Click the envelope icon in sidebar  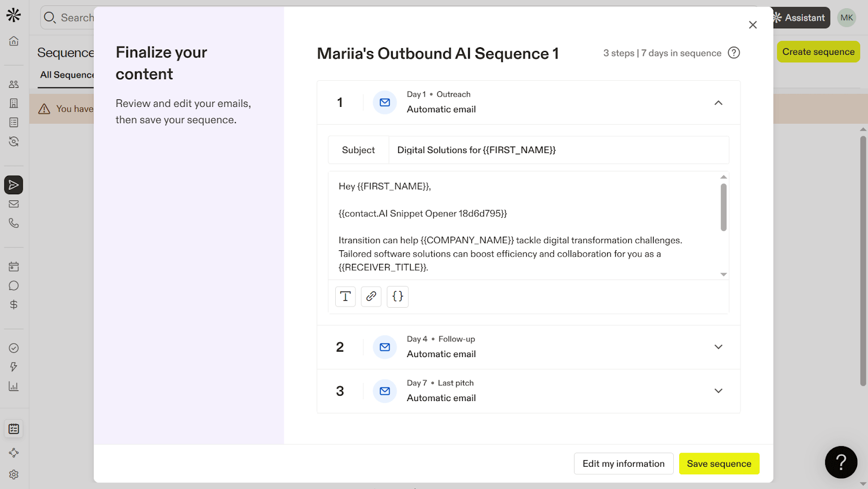[x=14, y=204]
